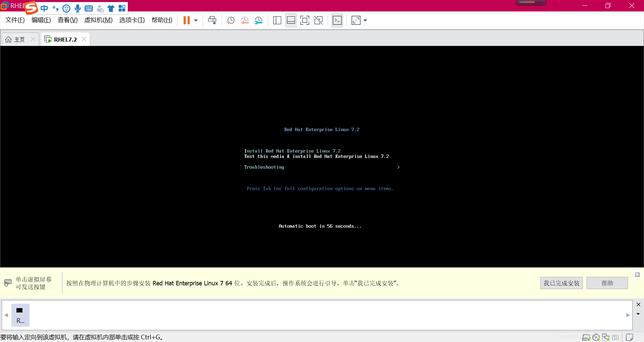The width and height of the screenshot is (644, 342).
Task: Enter full screen mode
Action: (305, 20)
